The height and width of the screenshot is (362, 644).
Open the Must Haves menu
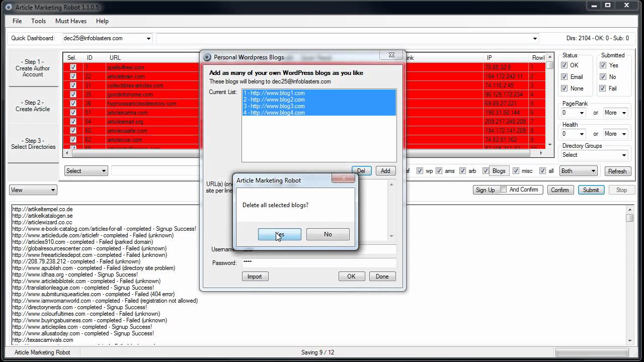click(71, 21)
